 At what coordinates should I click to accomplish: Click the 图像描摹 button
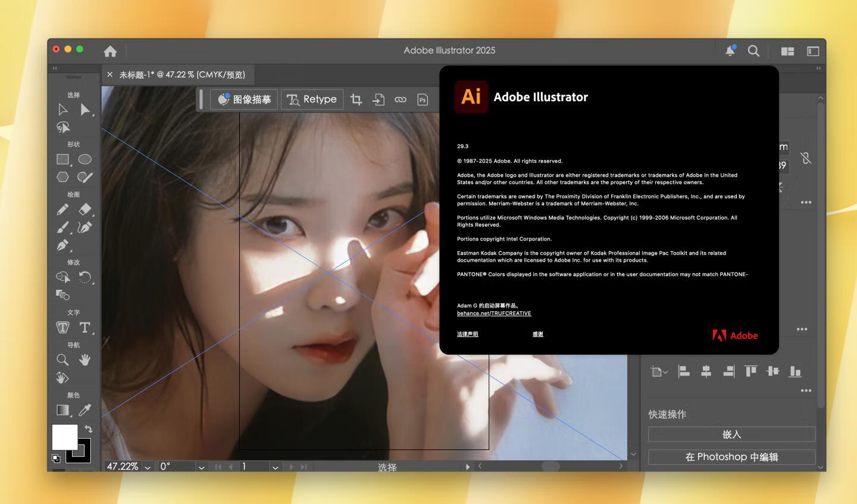click(244, 99)
